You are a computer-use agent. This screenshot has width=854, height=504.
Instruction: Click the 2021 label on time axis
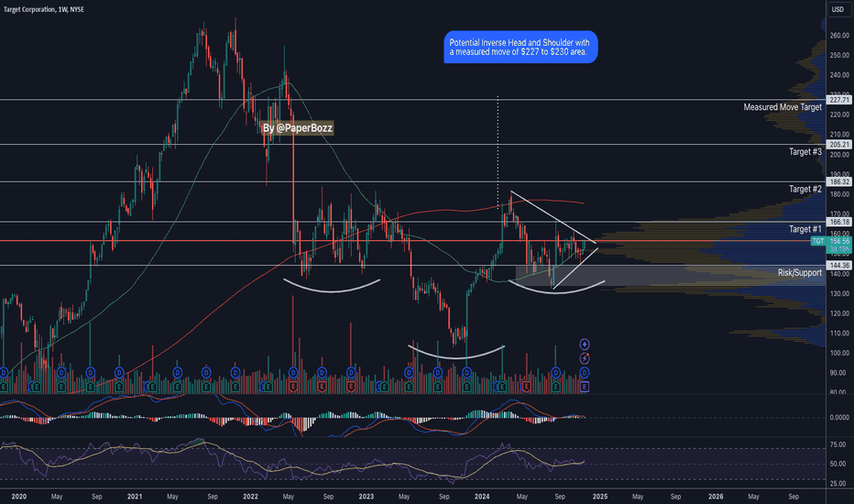[135, 497]
